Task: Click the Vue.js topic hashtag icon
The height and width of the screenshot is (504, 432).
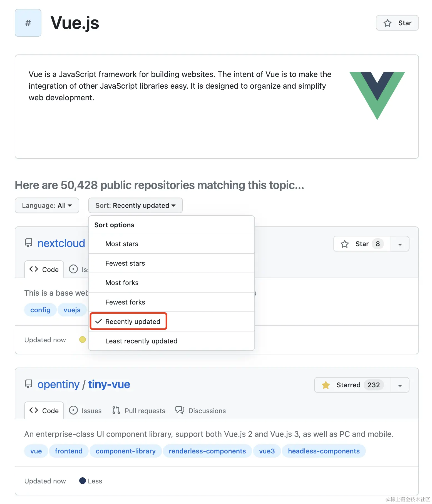Action: pos(28,23)
